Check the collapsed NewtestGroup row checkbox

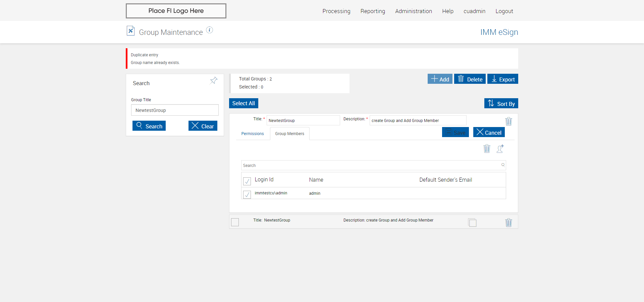[235, 222]
